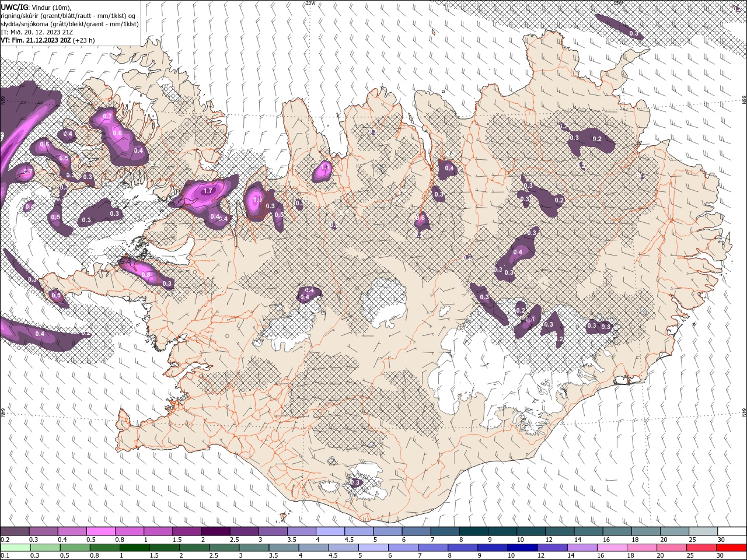The height and width of the screenshot is (560, 747).
Task: Select the dark teal upper swatch at 8
Action: (x=473, y=531)
